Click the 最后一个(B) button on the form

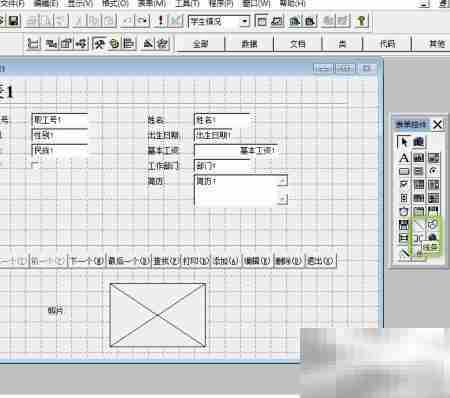coord(128,261)
